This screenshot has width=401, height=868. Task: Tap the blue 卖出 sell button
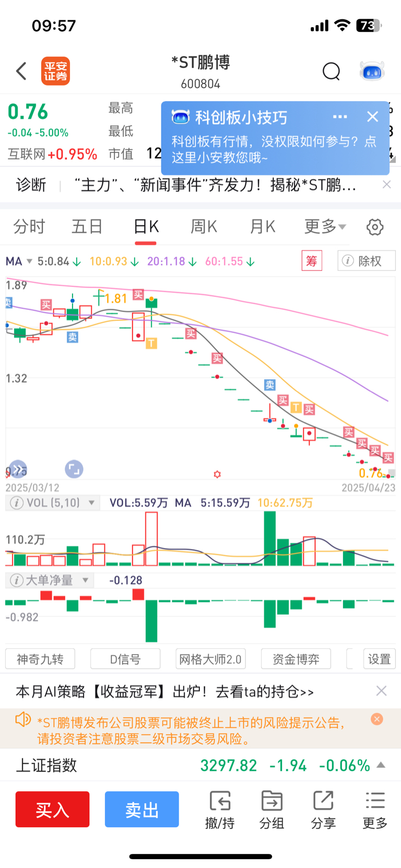point(142,809)
